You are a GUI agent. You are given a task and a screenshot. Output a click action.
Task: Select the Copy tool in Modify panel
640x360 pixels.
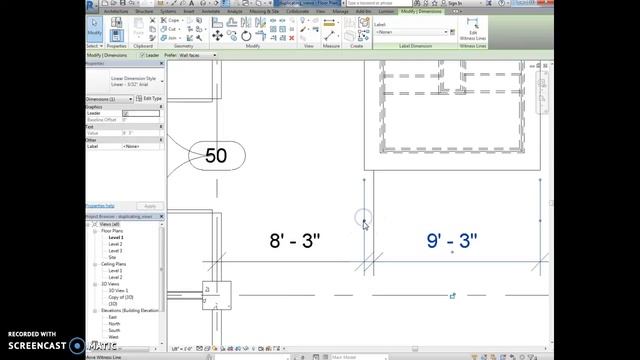tap(231, 36)
